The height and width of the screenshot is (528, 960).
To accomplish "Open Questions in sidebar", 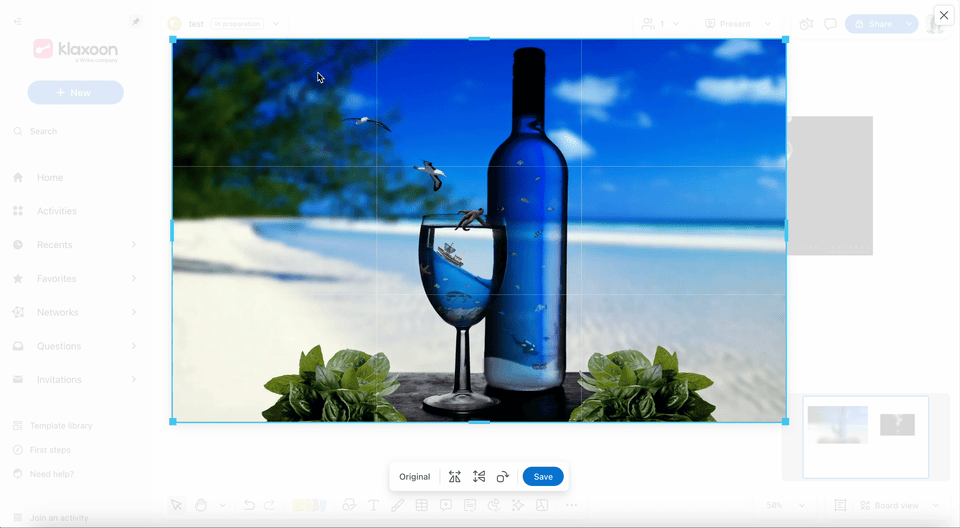I will [x=59, y=346].
